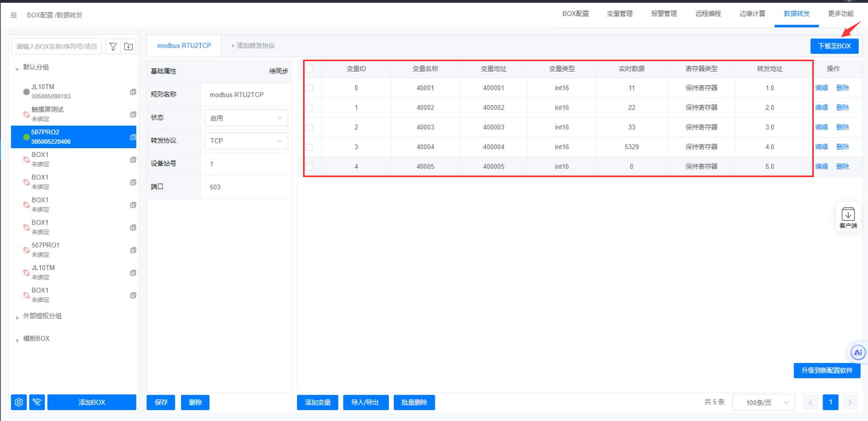Click 删除 link in the 40004 row
The height and width of the screenshot is (421, 868).
(843, 147)
